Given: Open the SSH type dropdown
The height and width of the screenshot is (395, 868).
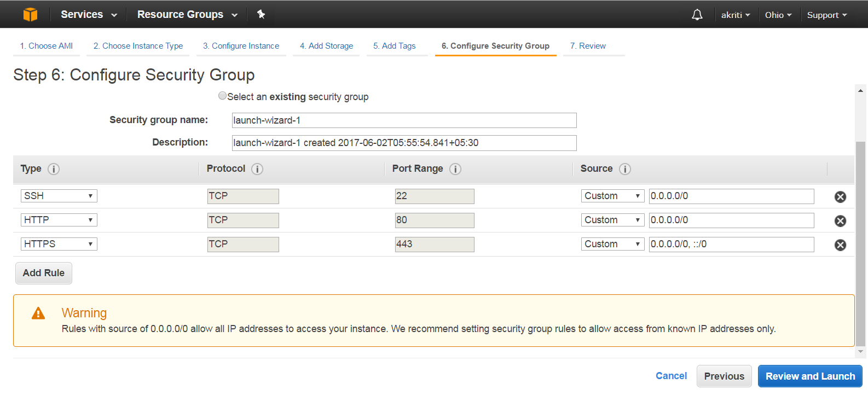Looking at the screenshot, I should [59, 196].
